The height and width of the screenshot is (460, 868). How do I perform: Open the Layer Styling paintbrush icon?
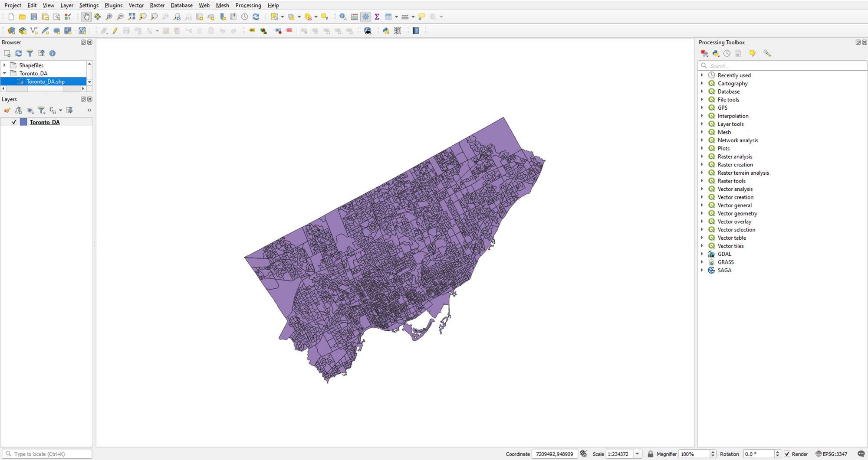(7, 111)
